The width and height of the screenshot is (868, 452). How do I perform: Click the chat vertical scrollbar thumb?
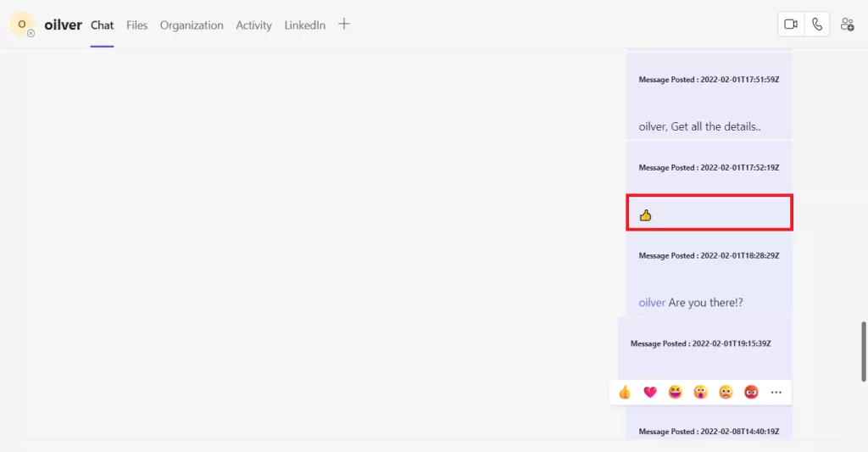863,351
